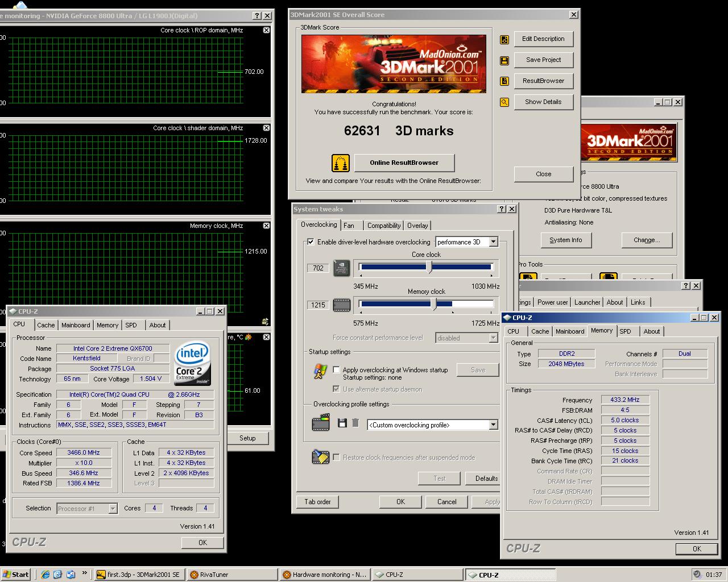Viewport: 728px width, 582px height.
Task: Open the Launcher tab in RivaTuner
Action: (587, 302)
